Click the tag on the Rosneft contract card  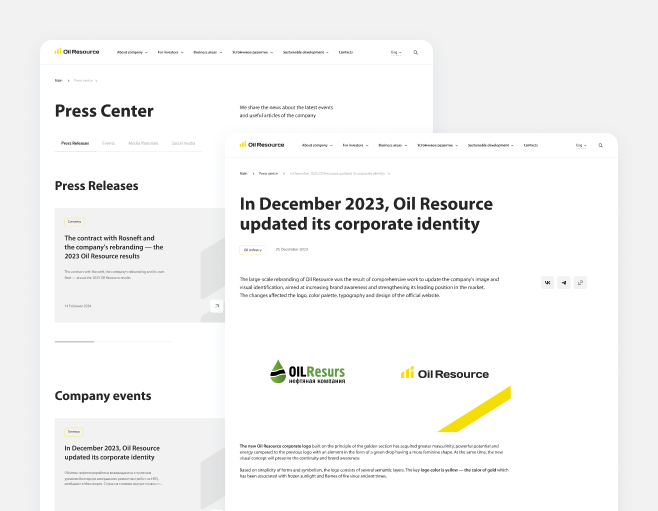tap(75, 222)
